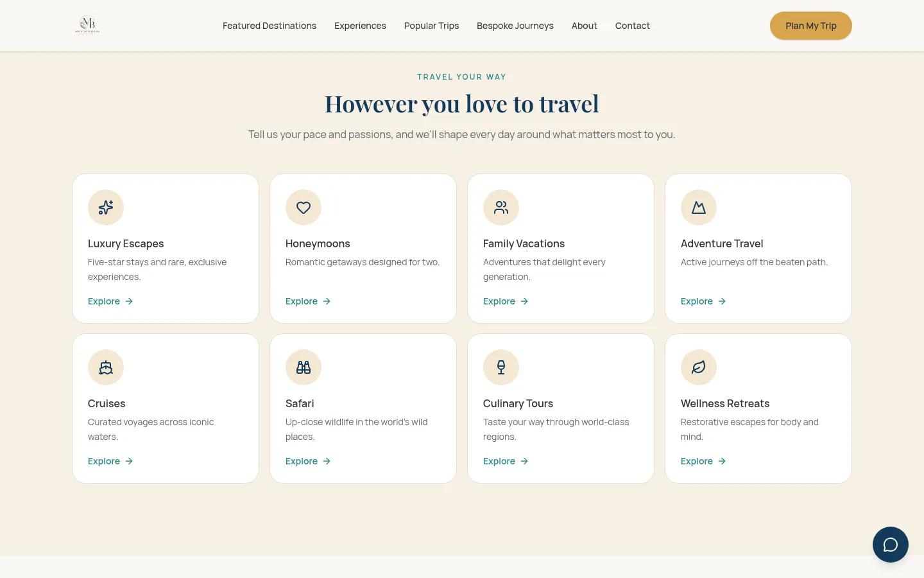This screenshot has height=578, width=924.
Task: Click the Culinary Tours wine glass icon
Action: coord(501,367)
